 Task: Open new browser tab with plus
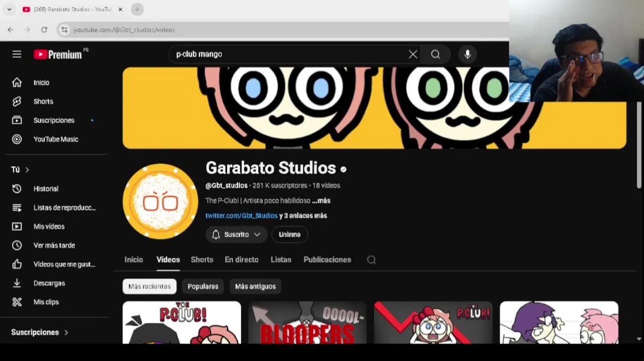[137, 9]
